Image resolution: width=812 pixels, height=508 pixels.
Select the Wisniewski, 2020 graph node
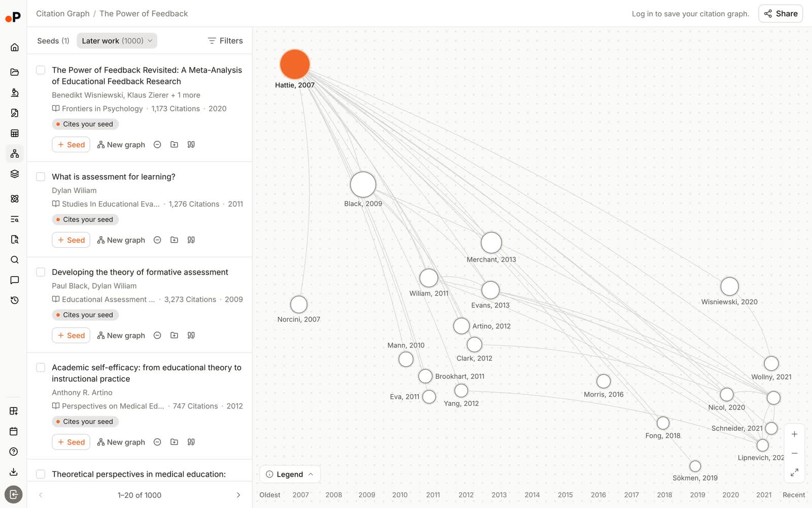pyautogui.click(x=729, y=287)
